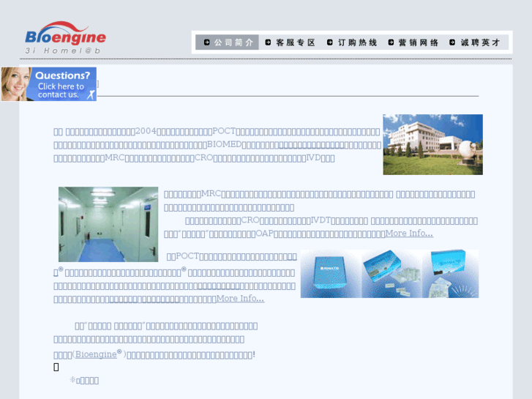Open the cleanroom corridor photo
This screenshot has height=399, width=532.
click(x=108, y=224)
